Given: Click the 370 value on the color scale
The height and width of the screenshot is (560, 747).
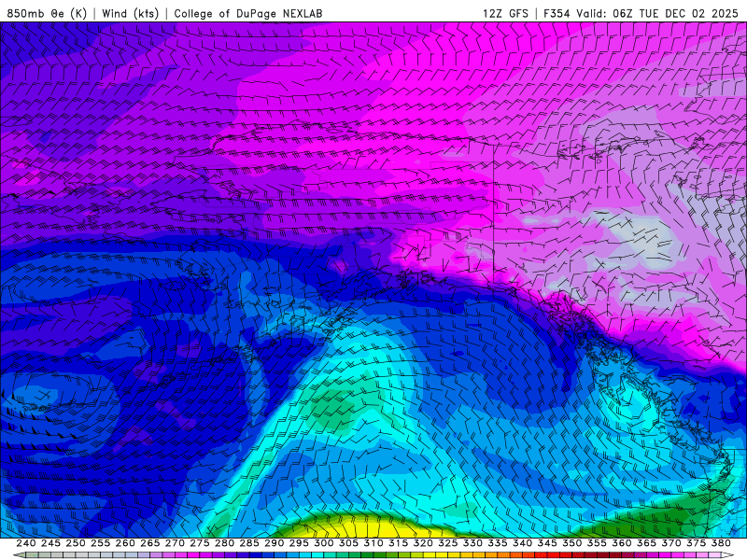Looking at the screenshot, I should click(670, 543).
